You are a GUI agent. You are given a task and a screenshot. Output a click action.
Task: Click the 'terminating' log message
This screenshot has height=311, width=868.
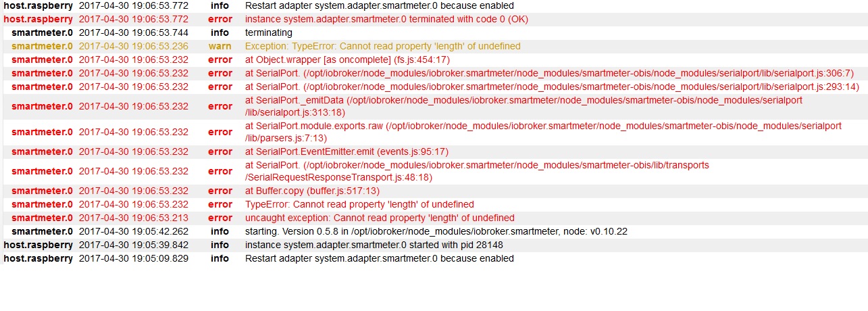pos(268,32)
